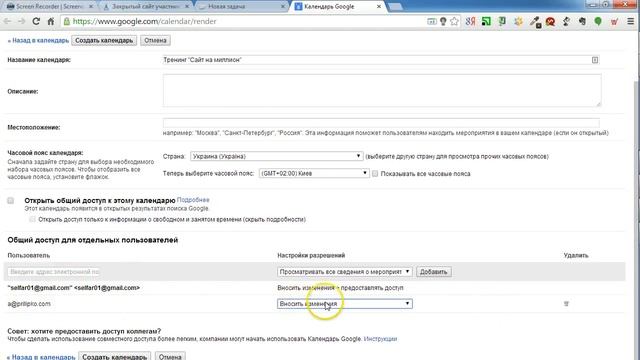The image size is (640, 360).
Task: Click 'Добавить' to add user
Action: [433, 272]
